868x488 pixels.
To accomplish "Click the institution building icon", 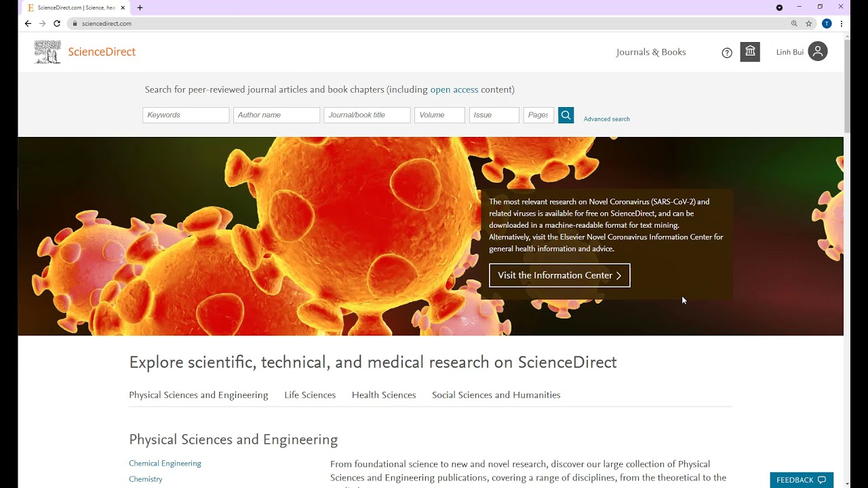I will 750,52.
